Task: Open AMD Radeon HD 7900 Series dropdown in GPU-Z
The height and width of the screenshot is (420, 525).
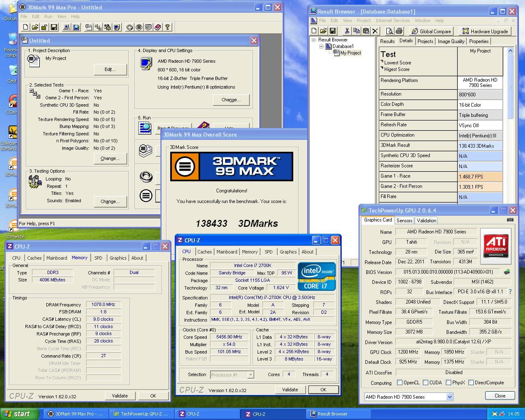Action: click(450, 397)
